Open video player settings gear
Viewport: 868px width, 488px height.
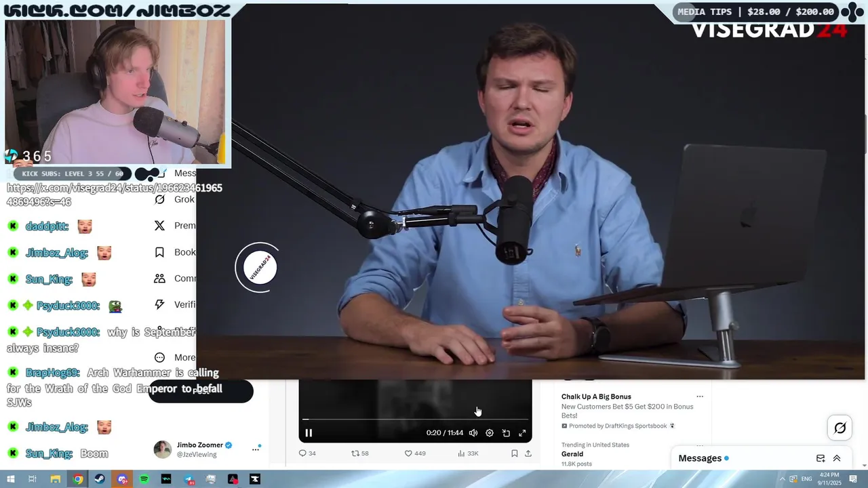[x=490, y=433]
